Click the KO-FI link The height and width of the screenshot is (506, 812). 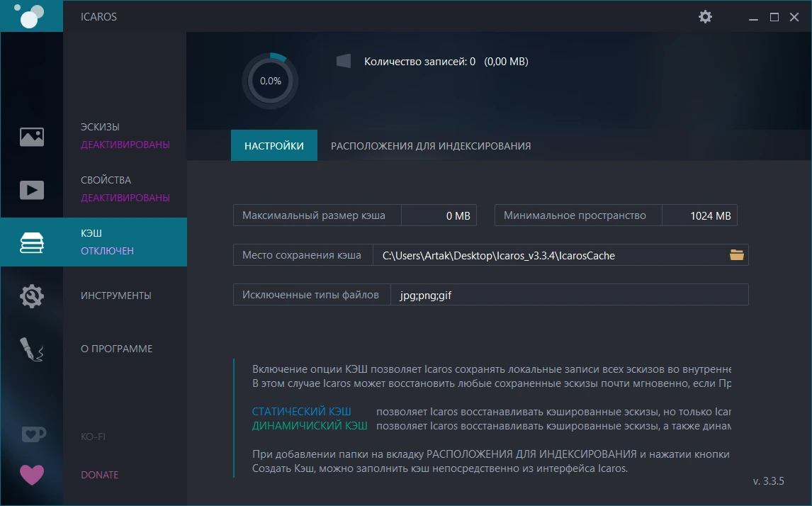pyautogui.click(x=94, y=437)
